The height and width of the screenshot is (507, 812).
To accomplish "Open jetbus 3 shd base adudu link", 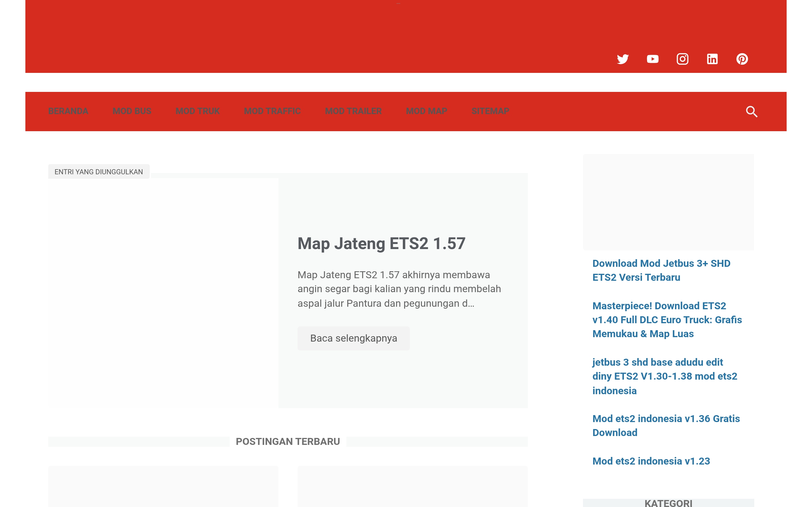I will 665,376.
